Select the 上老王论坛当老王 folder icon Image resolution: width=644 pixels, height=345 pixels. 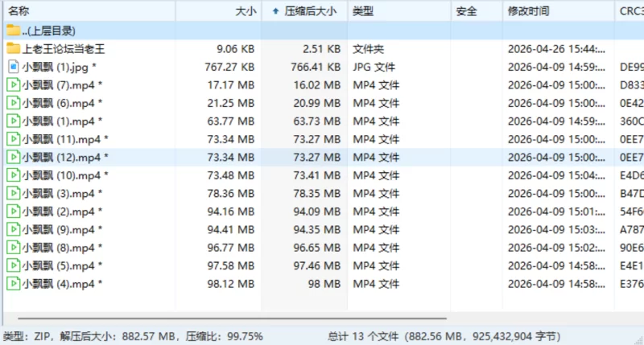tap(13, 48)
